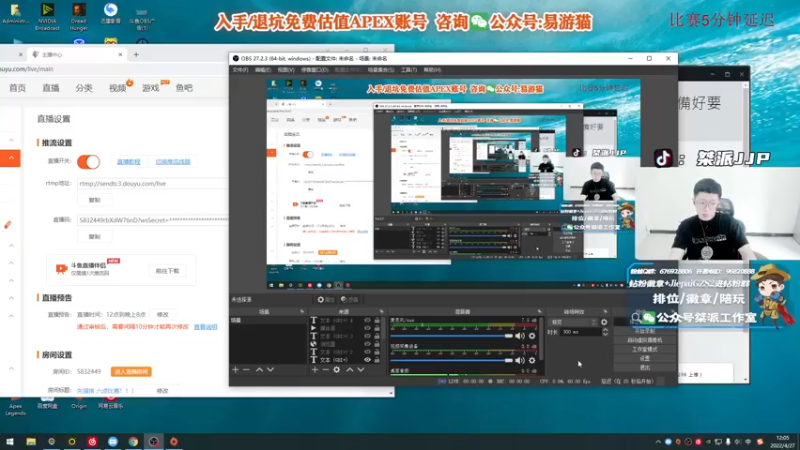Screen dimensions: 800x450
Task: Open the scene transition type dropdown
Action: (572, 322)
